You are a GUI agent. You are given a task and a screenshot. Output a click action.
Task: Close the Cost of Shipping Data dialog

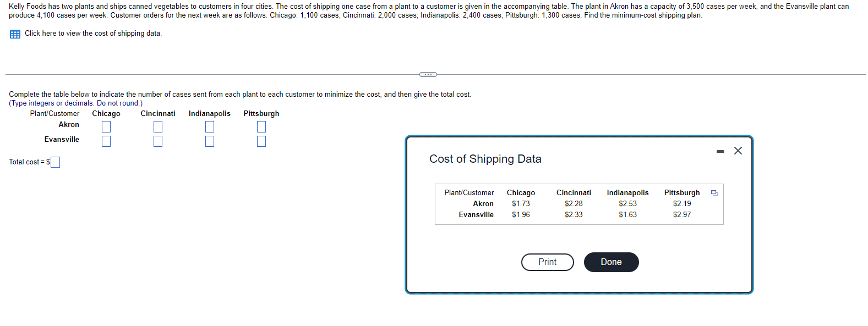[738, 151]
